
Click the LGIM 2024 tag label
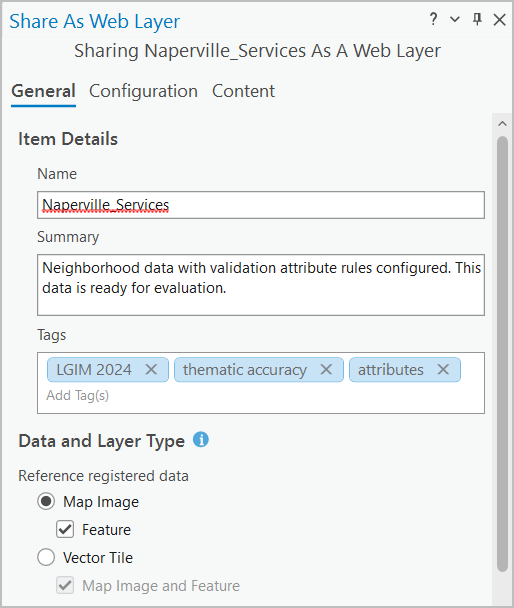tap(94, 370)
